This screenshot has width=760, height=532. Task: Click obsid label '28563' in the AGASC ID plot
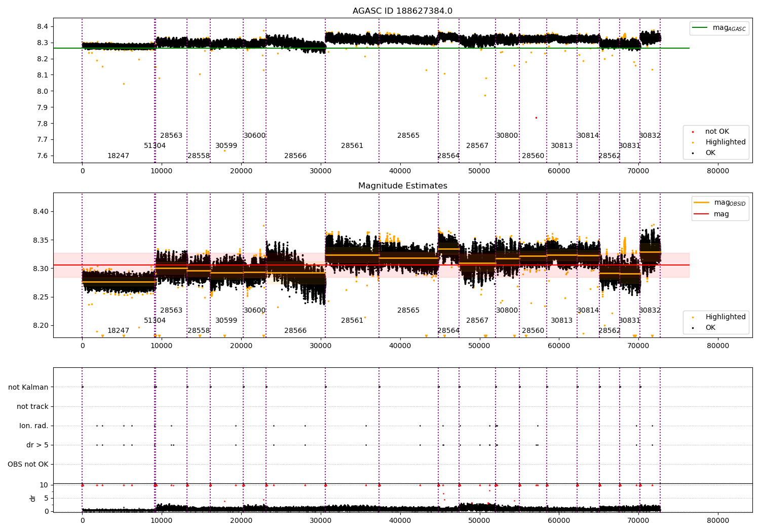[171, 136]
